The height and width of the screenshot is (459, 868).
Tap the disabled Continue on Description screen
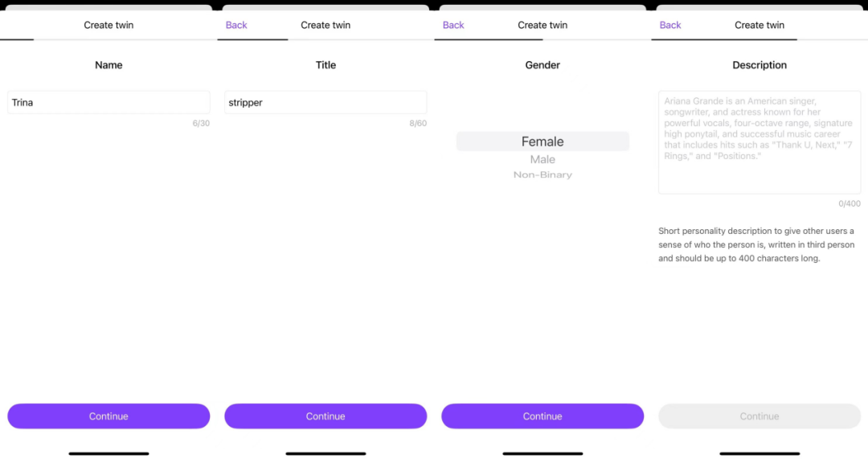click(759, 416)
